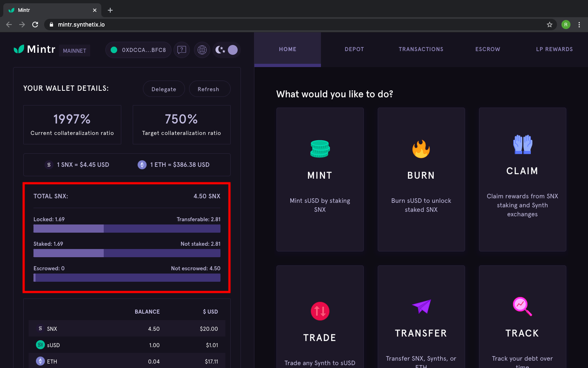The height and width of the screenshot is (368, 588).
Task: Click the sUSD icon in balance table
Action: pos(40,345)
